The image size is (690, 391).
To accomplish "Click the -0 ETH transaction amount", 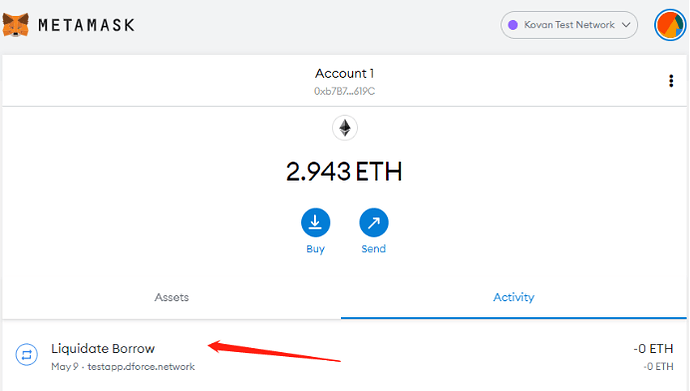I will click(653, 349).
